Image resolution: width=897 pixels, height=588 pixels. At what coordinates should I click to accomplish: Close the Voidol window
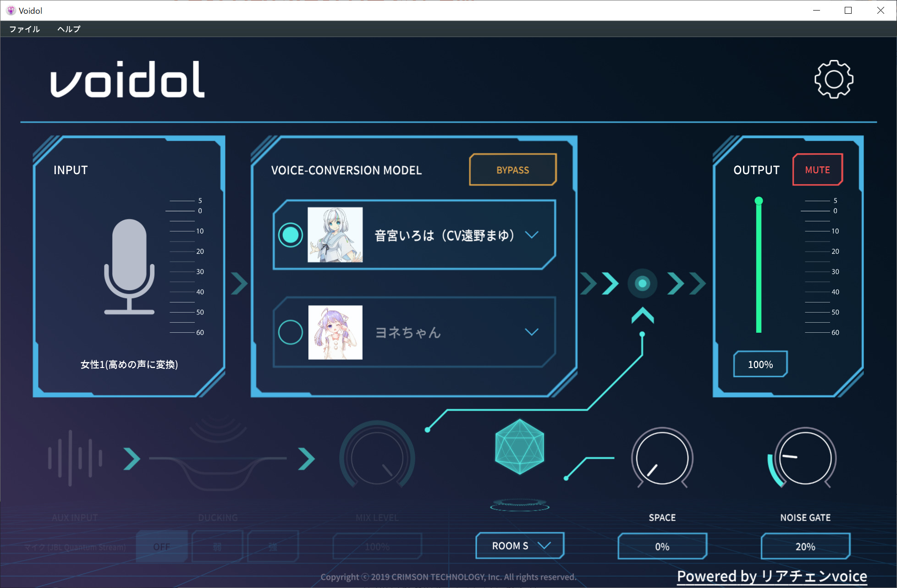880,10
